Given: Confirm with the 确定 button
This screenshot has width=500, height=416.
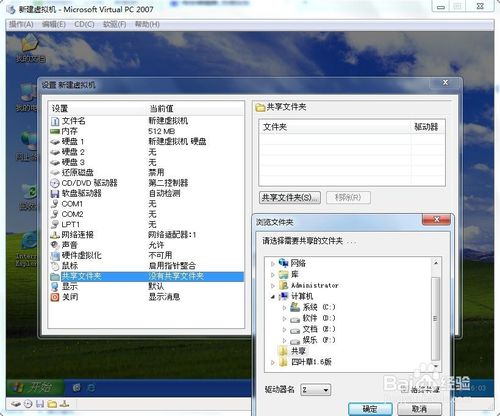Looking at the screenshot, I should (370, 409).
